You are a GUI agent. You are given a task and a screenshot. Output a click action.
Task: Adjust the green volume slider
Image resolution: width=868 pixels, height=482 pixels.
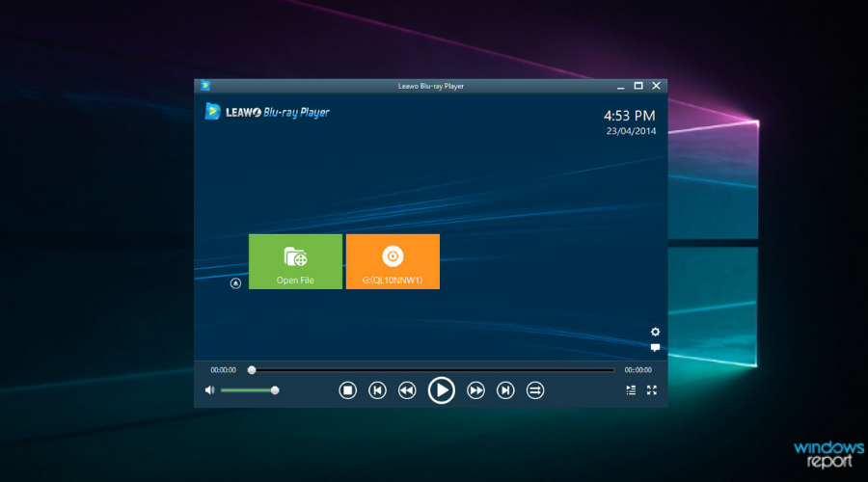click(x=250, y=390)
